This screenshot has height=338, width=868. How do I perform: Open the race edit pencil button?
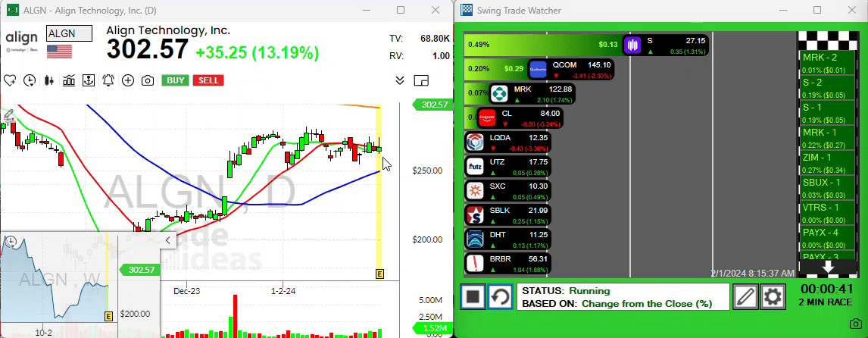(x=745, y=296)
